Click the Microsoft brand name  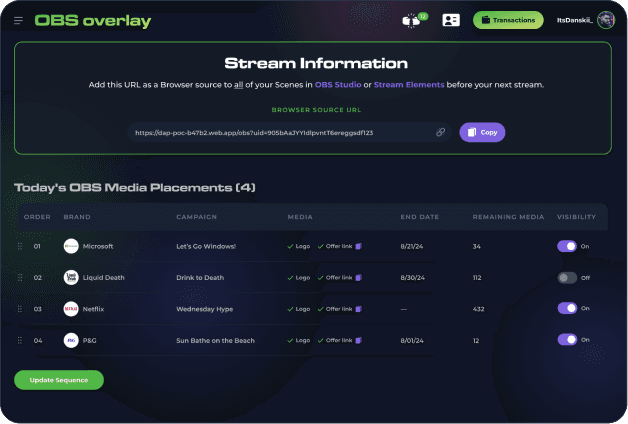pos(98,246)
